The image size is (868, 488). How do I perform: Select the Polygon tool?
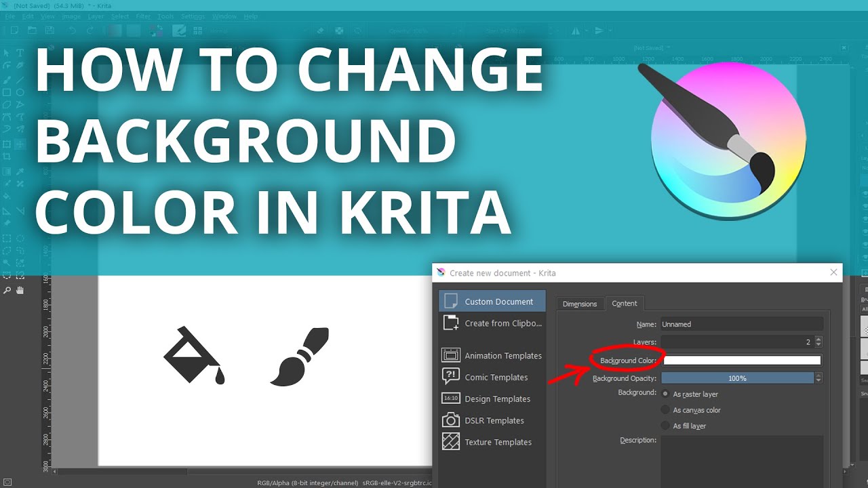7,105
